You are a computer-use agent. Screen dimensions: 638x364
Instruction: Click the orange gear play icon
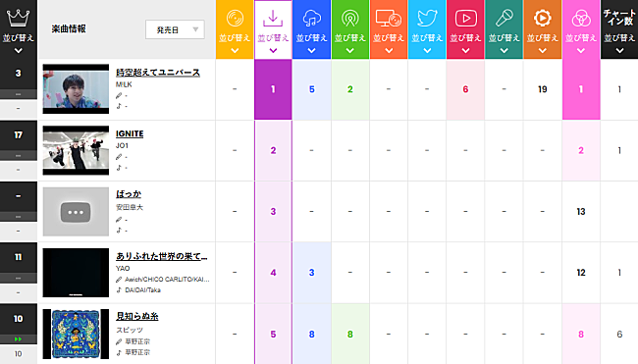tap(543, 19)
